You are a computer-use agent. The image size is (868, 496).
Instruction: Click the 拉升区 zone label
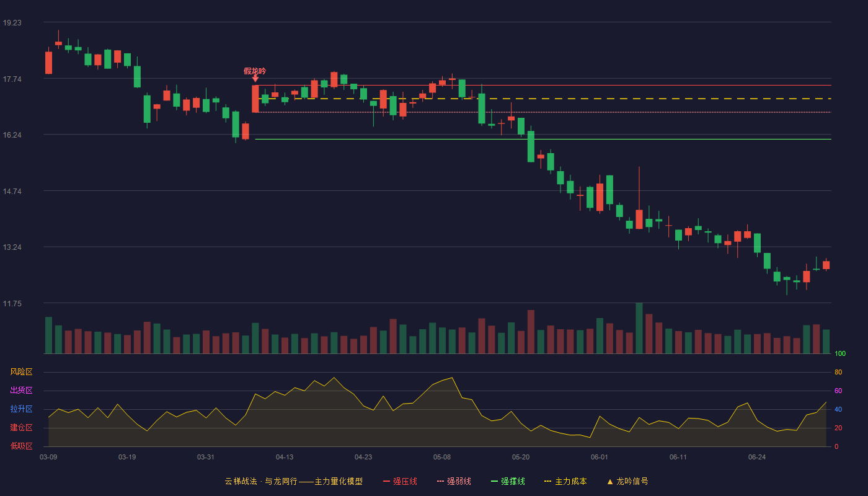[x=21, y=409]
